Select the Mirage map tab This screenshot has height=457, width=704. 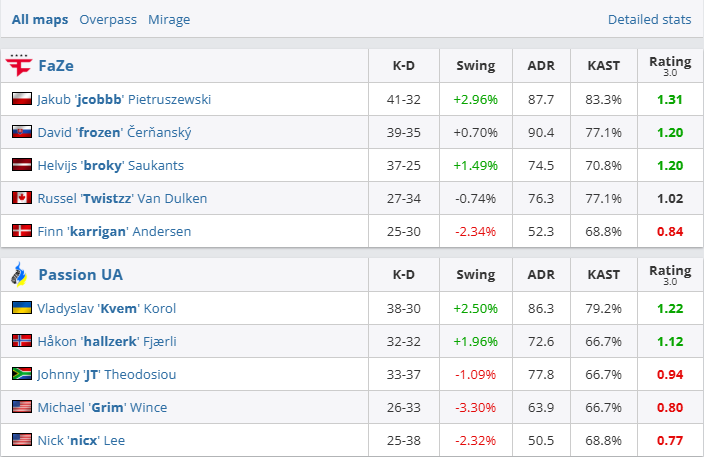point(169,19)
